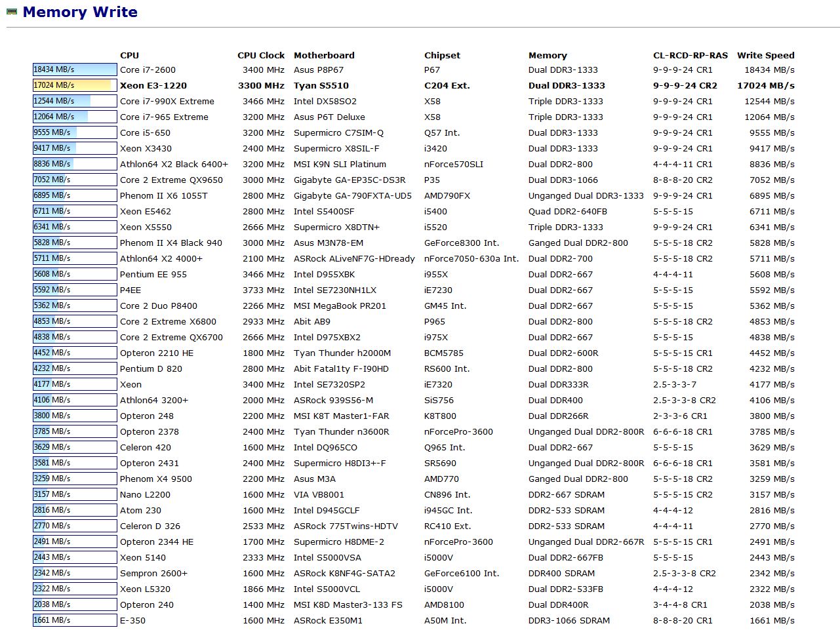Click the BCM5785 chipset cell
The width and height of the screenshot is (840, 632).
(x=444, y=353)
